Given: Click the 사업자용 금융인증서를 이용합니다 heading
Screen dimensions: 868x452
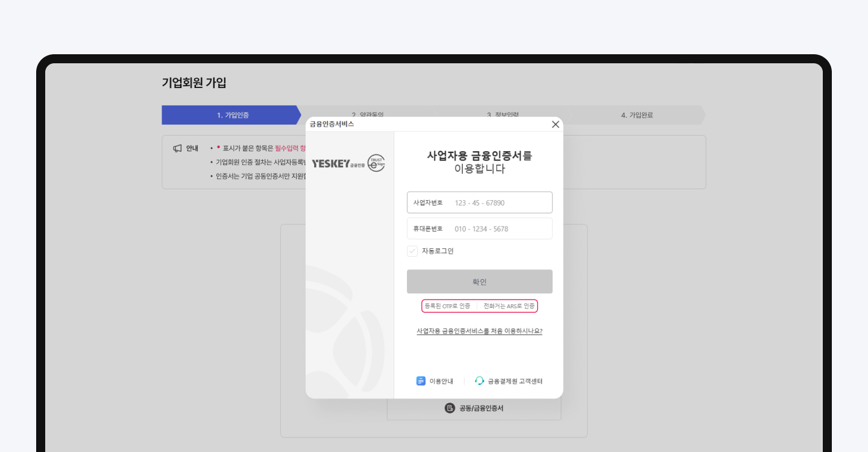Looking at the screenshot, I should coord(479,162).
